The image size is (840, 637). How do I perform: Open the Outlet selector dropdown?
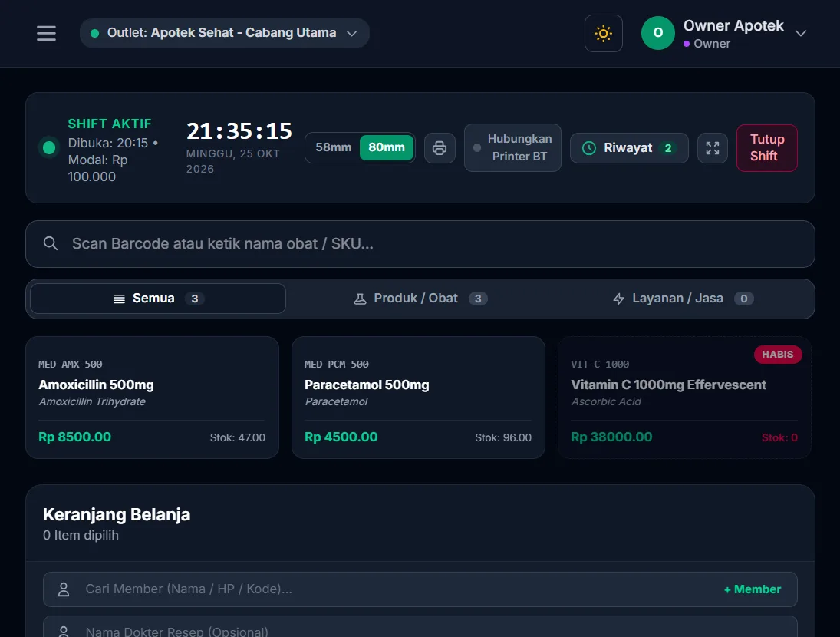coord(225,33)
